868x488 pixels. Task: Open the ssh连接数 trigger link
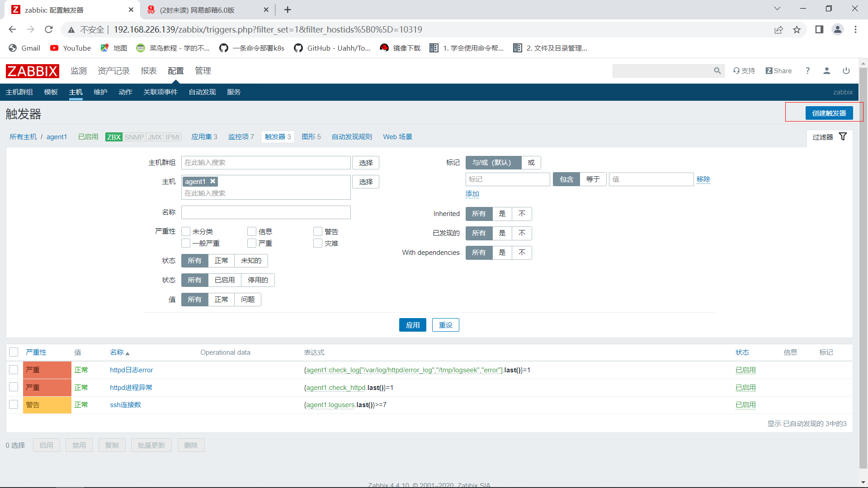pyautogui.click(x=125, y=405)
